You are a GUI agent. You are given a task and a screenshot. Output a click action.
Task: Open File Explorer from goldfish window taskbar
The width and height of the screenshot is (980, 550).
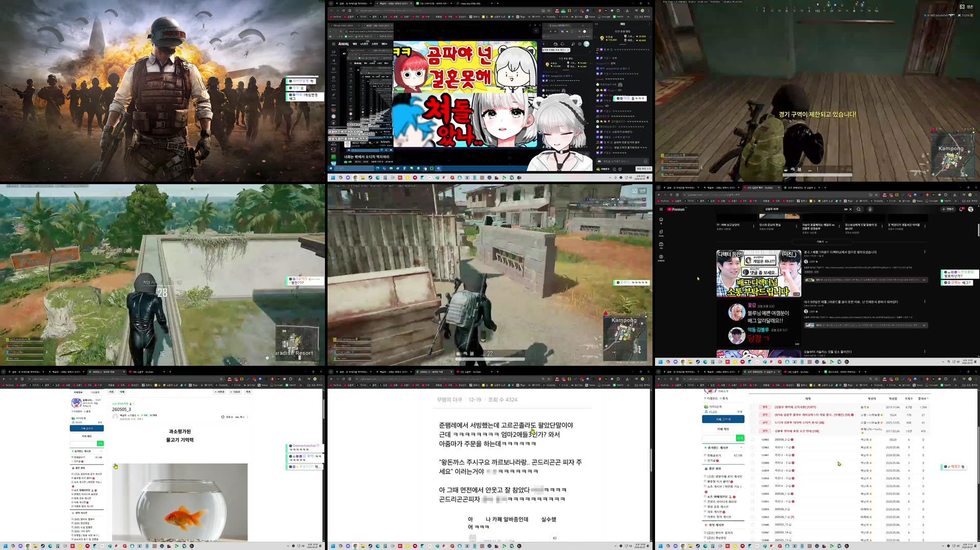click(x=35, y=546)
